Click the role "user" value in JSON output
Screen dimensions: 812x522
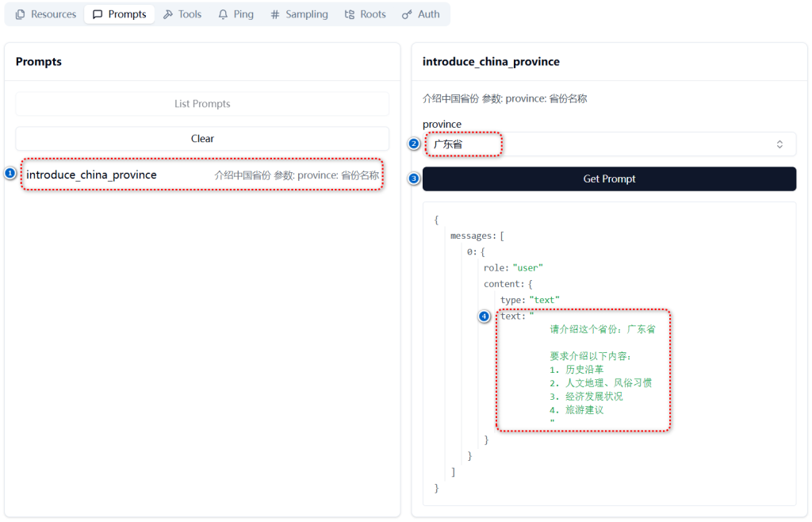[x=527, y=267]
